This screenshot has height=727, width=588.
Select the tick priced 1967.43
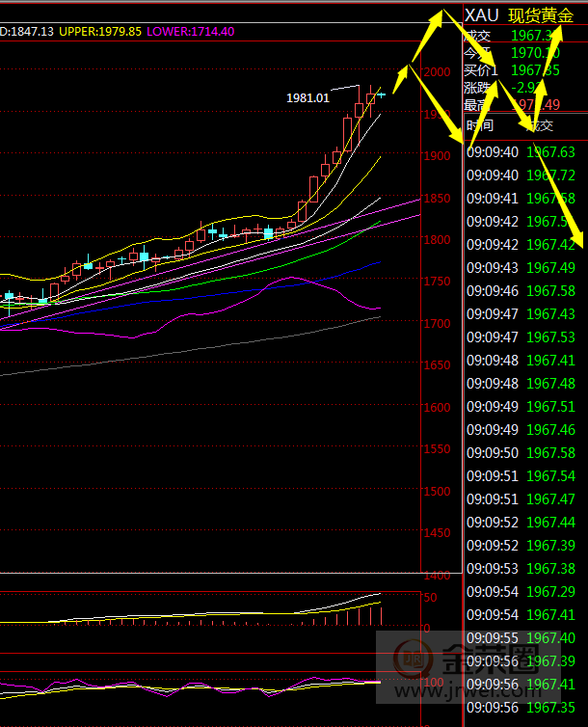(x=551, y=314)
